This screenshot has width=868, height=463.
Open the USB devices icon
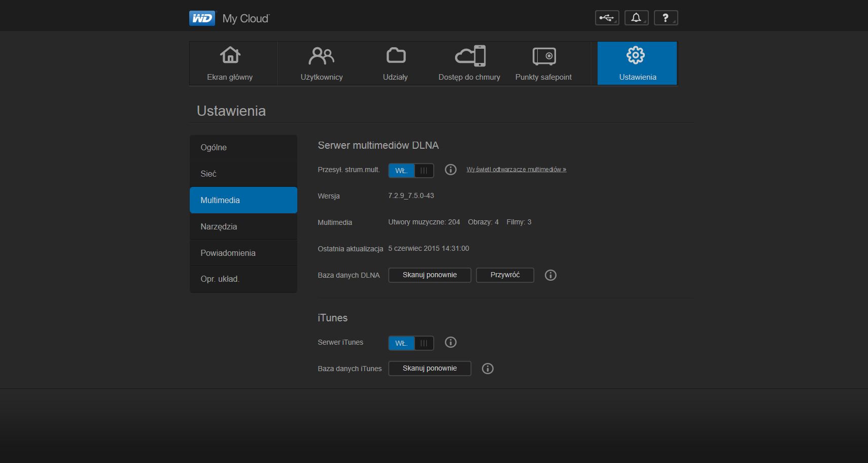pos(607,18)
